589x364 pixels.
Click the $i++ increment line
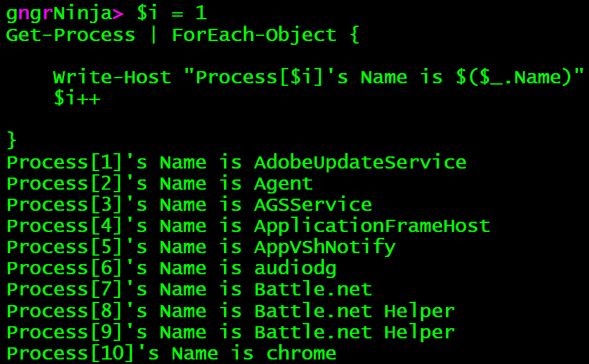(x=76, y=98)
